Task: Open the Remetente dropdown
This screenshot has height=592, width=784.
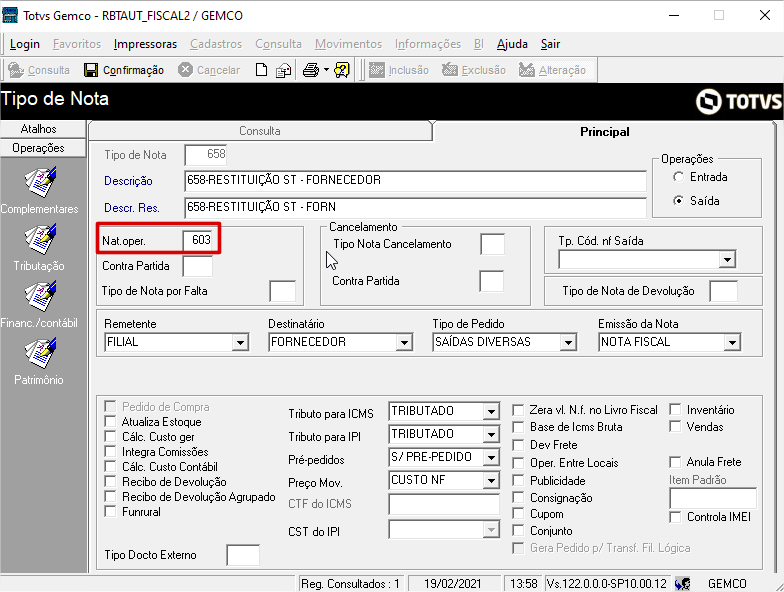Action: coord(240,342)
